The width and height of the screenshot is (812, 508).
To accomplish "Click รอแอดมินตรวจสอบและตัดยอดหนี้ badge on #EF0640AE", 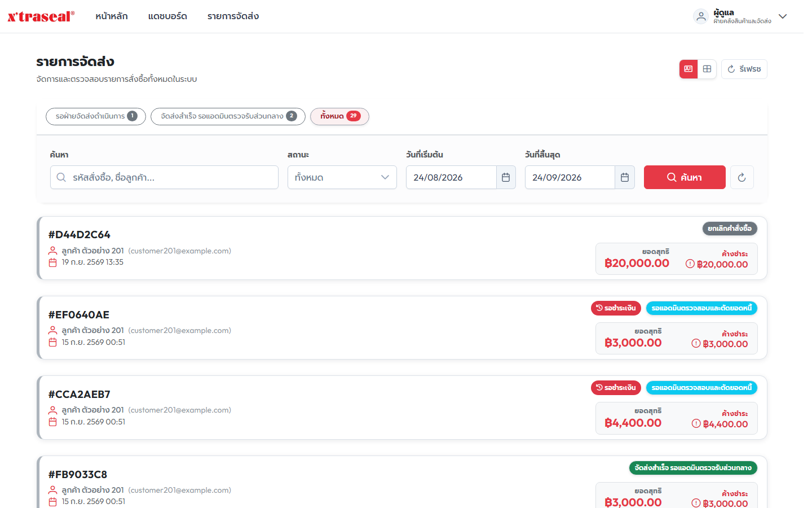I will click(x=701, y=308).
